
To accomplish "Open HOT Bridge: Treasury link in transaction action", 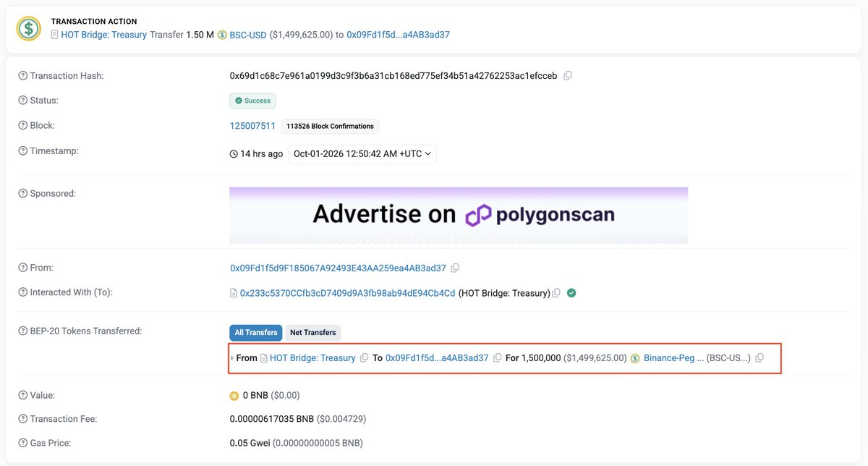I will 104,35.
